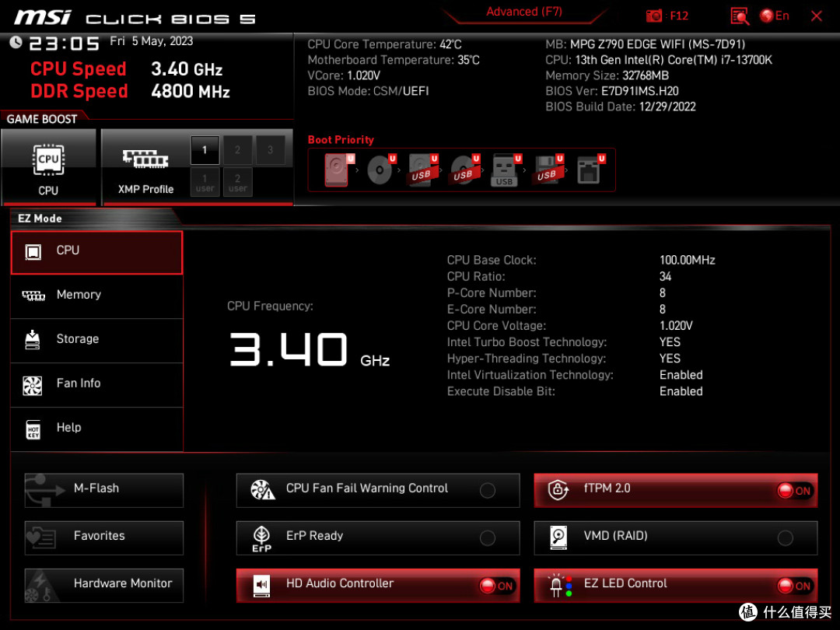Screen dimensions: 840x630
Task: Select the USB hard disk boot icon
Action: tap(422, 170)
